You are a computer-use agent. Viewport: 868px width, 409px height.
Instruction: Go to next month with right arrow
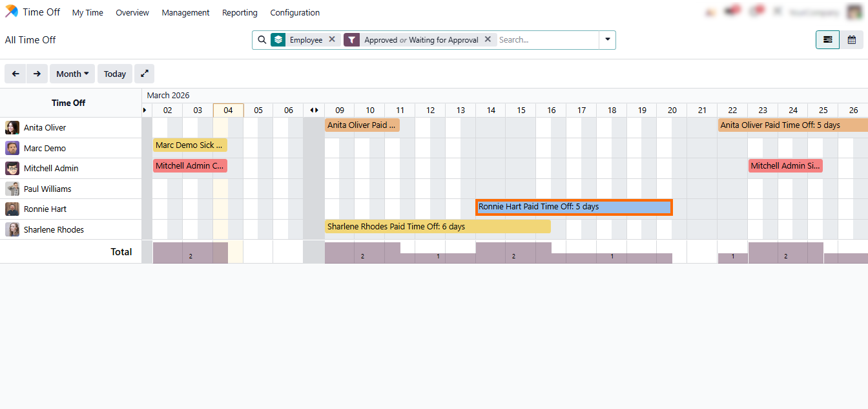coord(37,74)
